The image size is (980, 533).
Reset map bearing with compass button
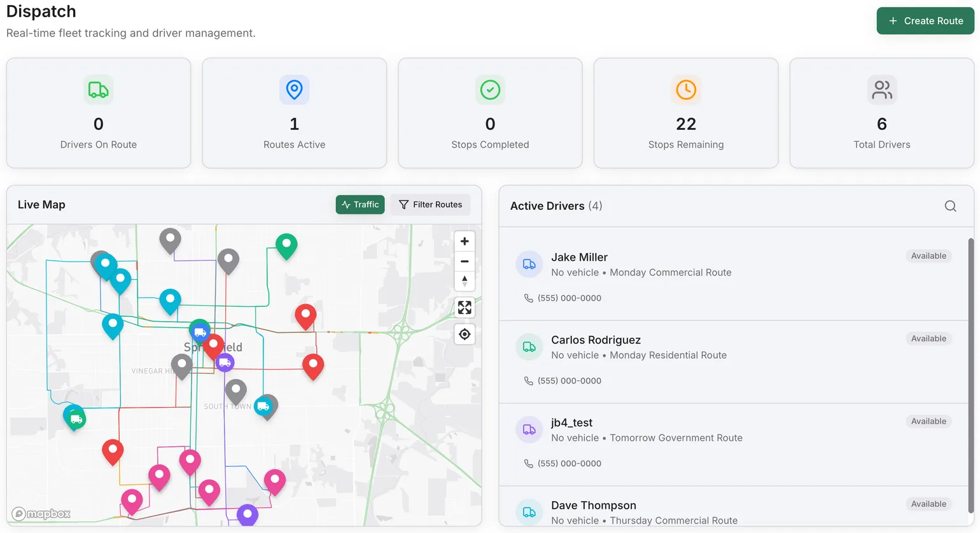point(465,281)
